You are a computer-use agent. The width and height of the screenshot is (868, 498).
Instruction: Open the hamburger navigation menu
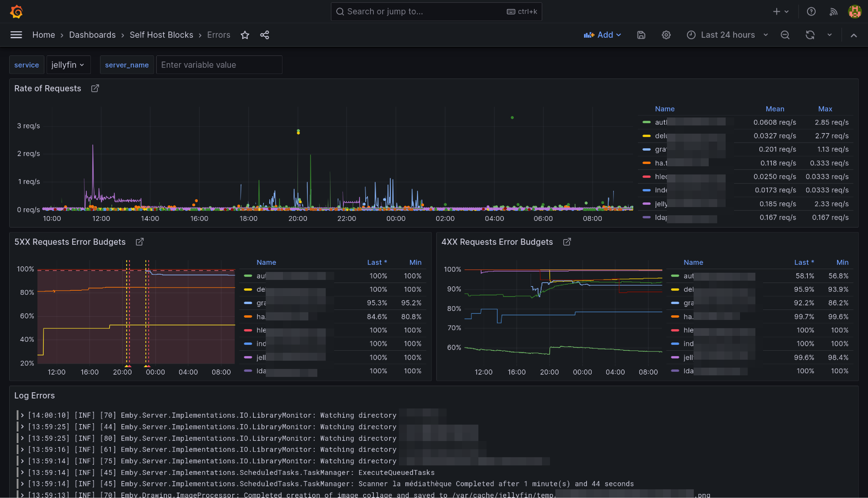[16, 35]
